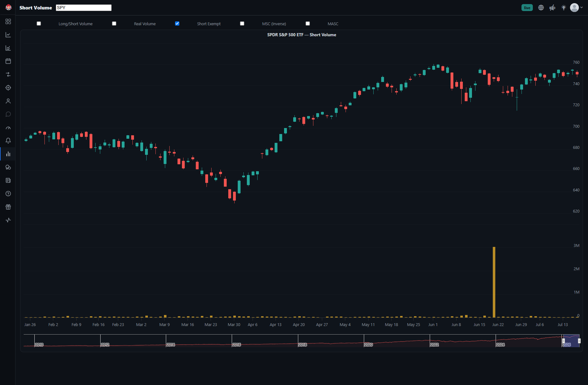The image size is (588, 385).
Task: Click the user avatar profile picture
Action: (x=574, y=8)
